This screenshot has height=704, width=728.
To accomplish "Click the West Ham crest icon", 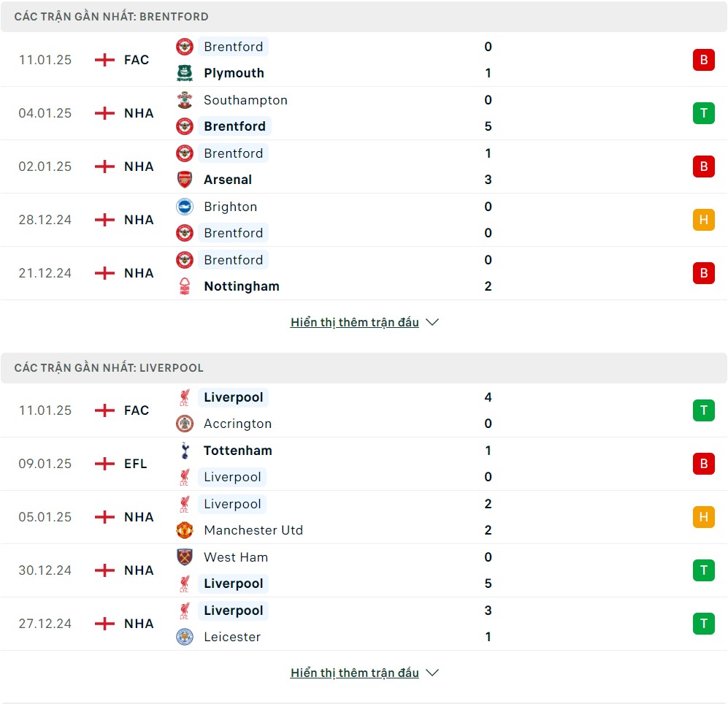I will coord(185,556).
